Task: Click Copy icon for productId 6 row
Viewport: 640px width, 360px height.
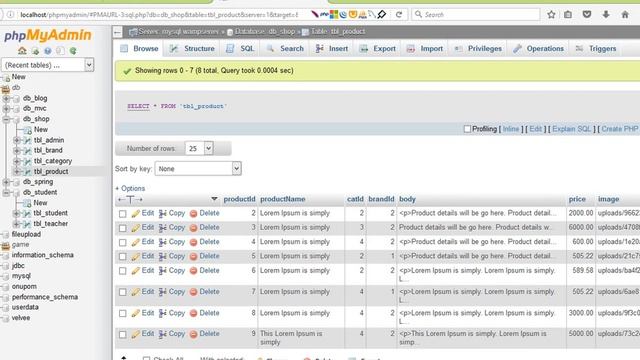Action: click(162, 271)
